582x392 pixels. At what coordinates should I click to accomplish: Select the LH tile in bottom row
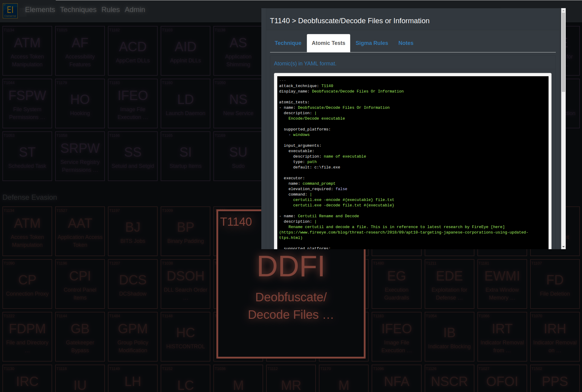[133, 378]
